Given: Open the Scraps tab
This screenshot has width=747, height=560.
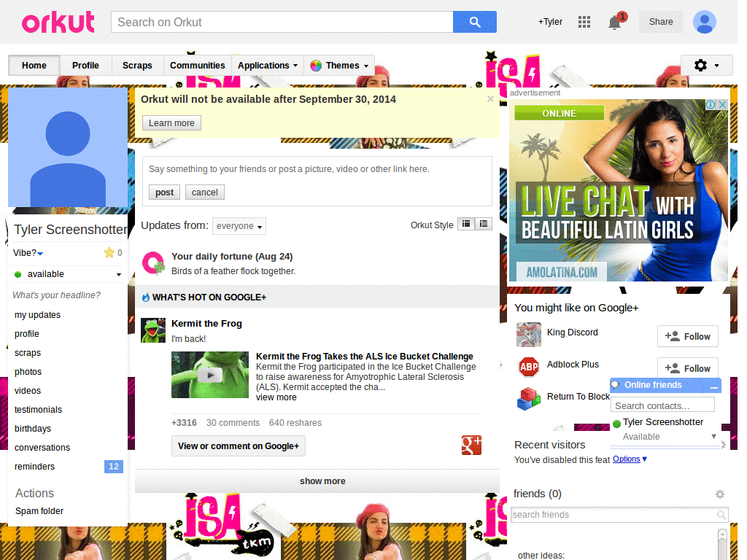Looking at the screenshot, I should coord(137,66).
